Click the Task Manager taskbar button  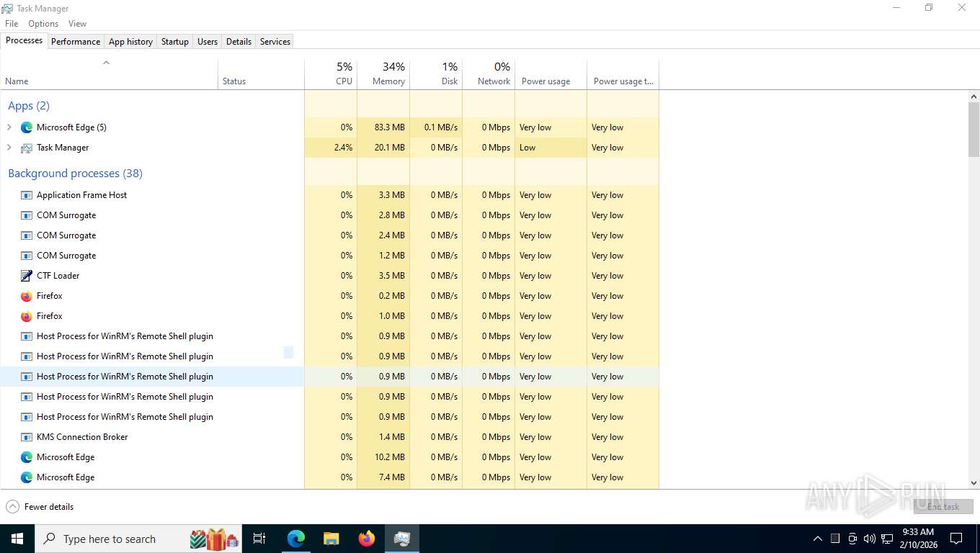click(x=402, y=539)
